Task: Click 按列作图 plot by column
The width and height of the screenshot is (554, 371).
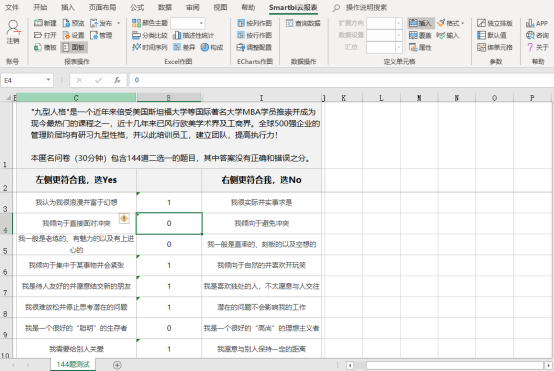Action: 254,23
